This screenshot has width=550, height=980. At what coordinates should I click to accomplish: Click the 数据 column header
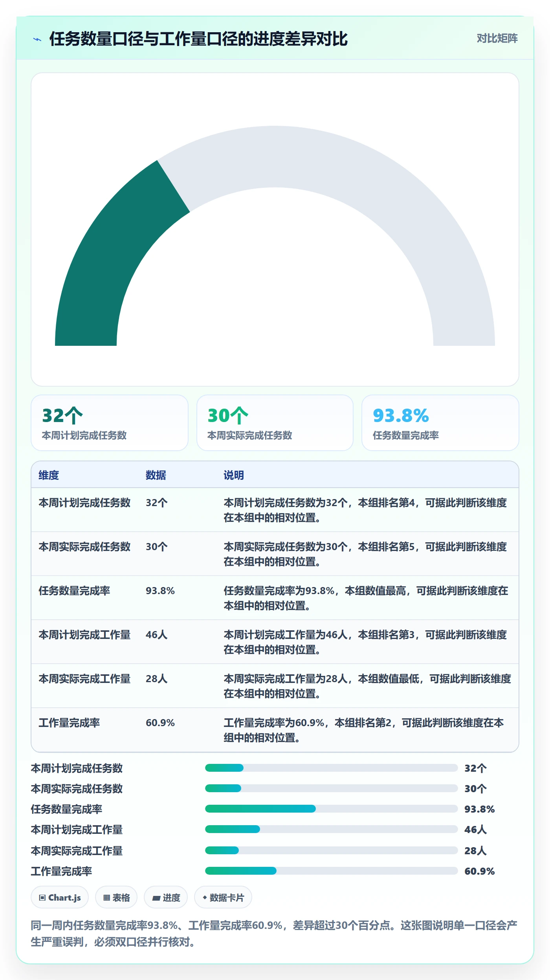[x=156, y=475]
